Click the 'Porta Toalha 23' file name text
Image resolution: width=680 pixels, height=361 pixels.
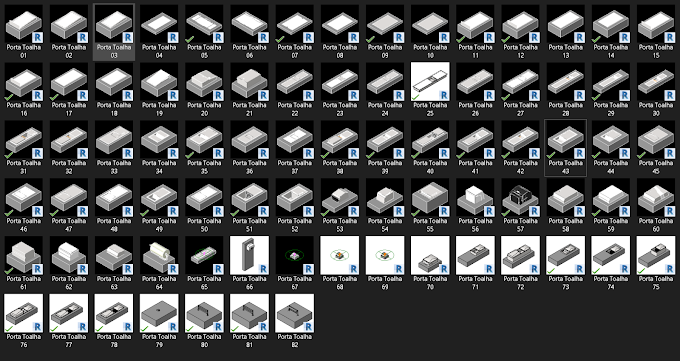point(340,109)
